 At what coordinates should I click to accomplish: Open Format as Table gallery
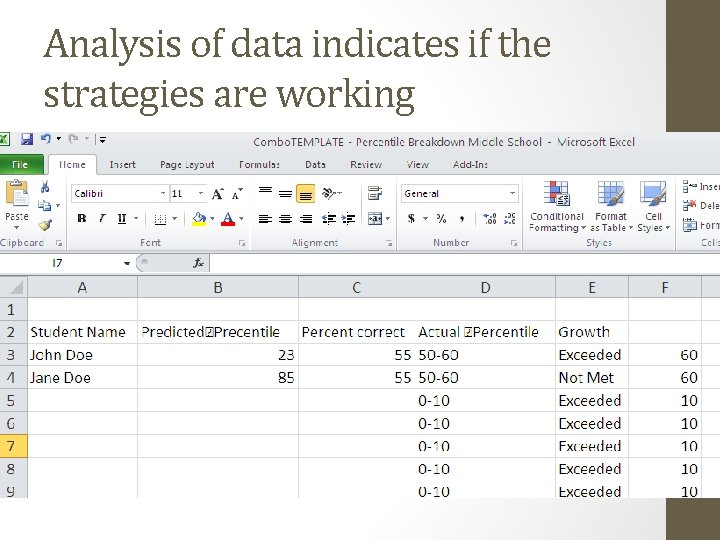coord(611,207)
